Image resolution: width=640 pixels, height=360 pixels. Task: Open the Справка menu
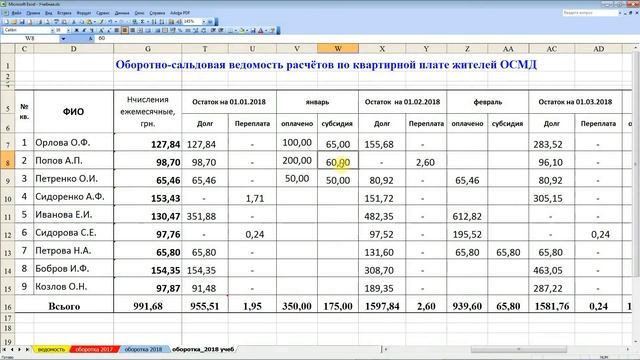click(x=157, y=13)
